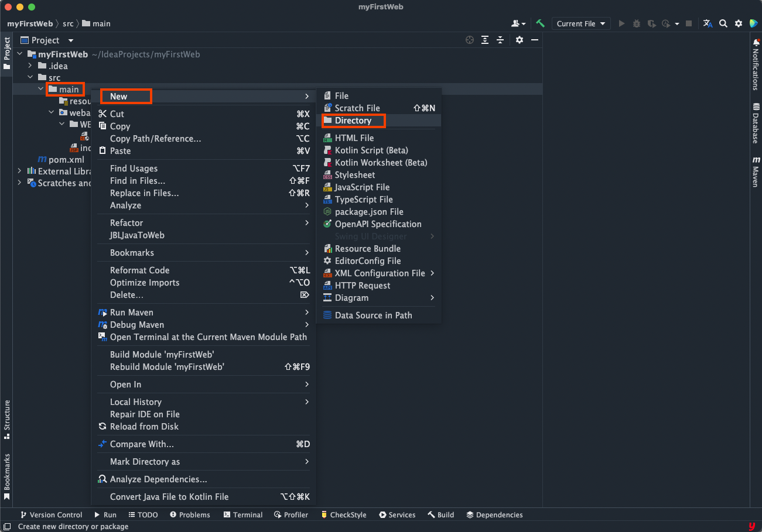
Task: Select pom.xml in project tree
Action: coord(61,159)
